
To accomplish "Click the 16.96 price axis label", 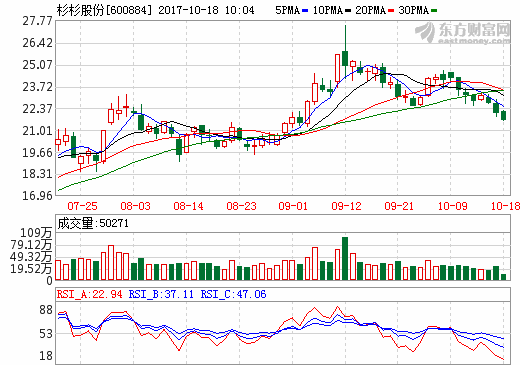I will tap(37, 196).
